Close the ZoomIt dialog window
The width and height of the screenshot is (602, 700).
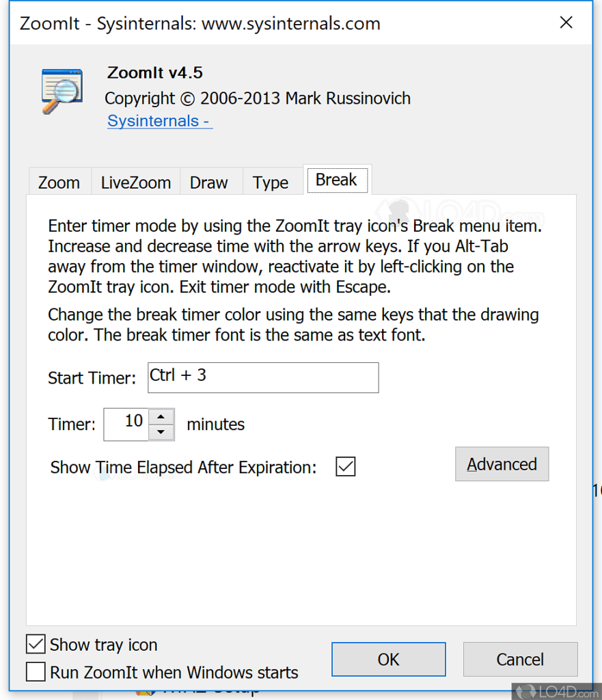[566, 23]
